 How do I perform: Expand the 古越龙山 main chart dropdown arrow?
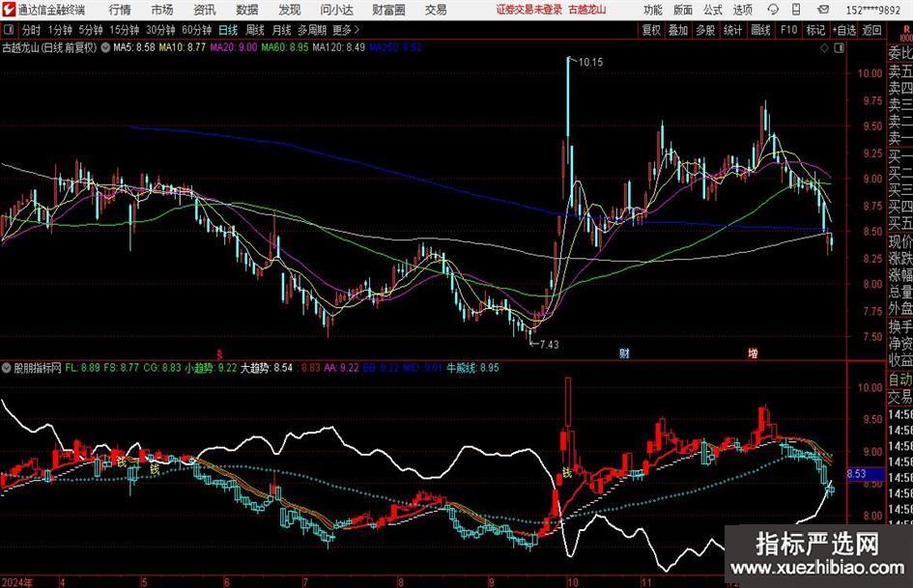(105, 47)
